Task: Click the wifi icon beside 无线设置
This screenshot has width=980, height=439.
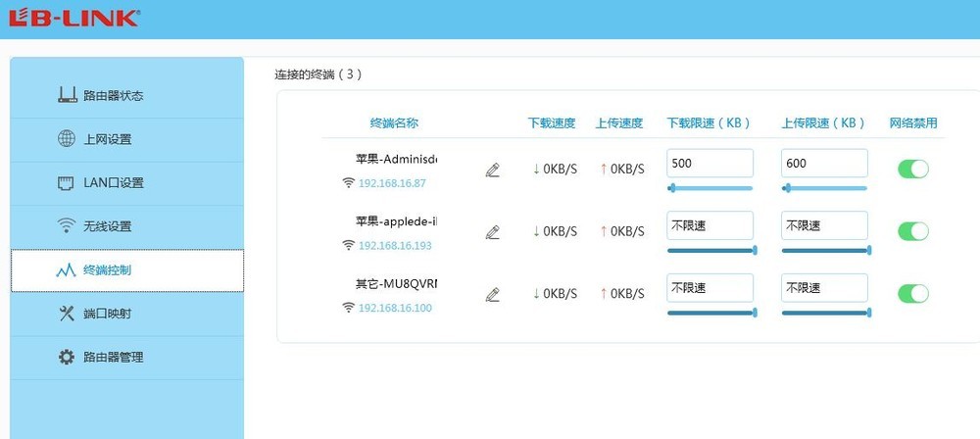Action: click(67, 225)
